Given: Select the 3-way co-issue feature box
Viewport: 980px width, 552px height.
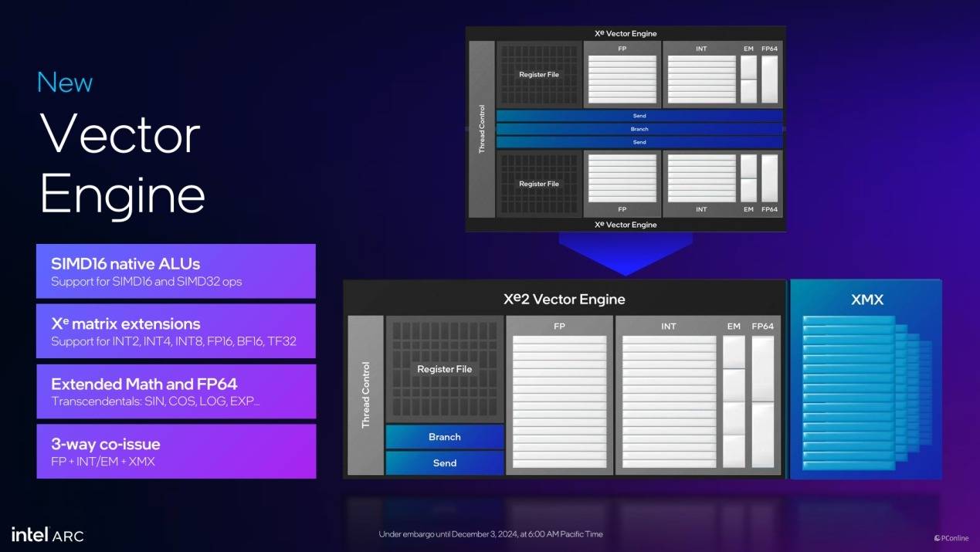Looking at the screenshot, I should click(x=176, y=452).
